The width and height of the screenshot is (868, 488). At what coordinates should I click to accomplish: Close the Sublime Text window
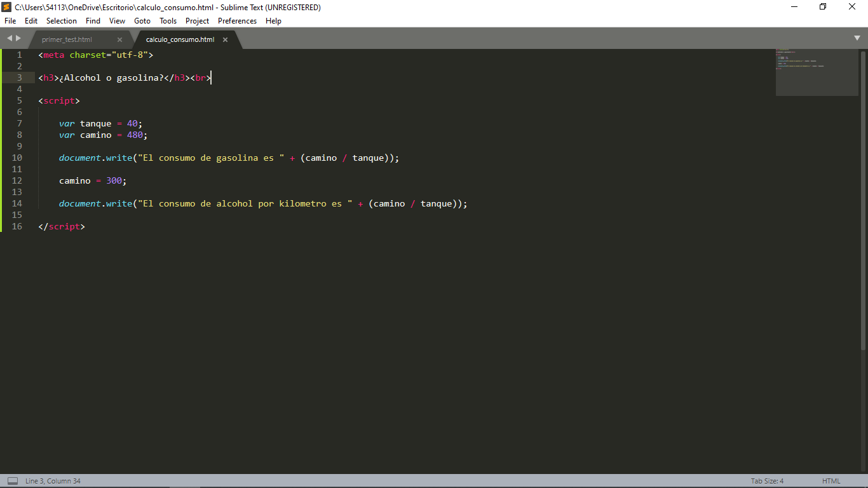point(852,7)
